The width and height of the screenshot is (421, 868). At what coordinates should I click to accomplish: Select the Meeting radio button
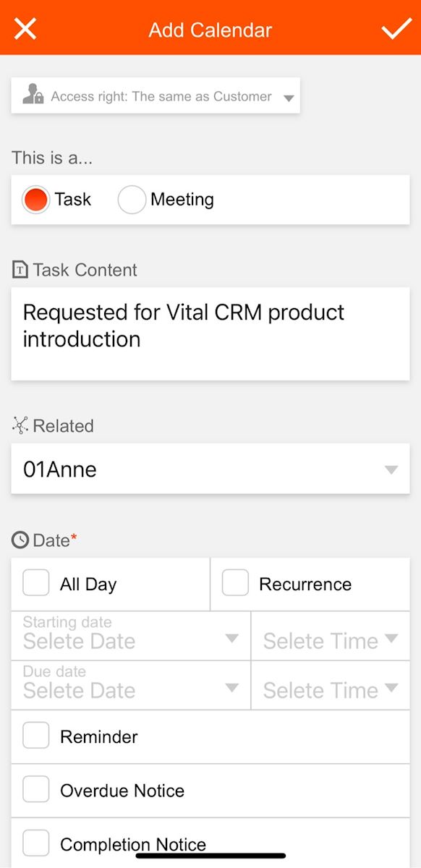[x=132, y=200]
